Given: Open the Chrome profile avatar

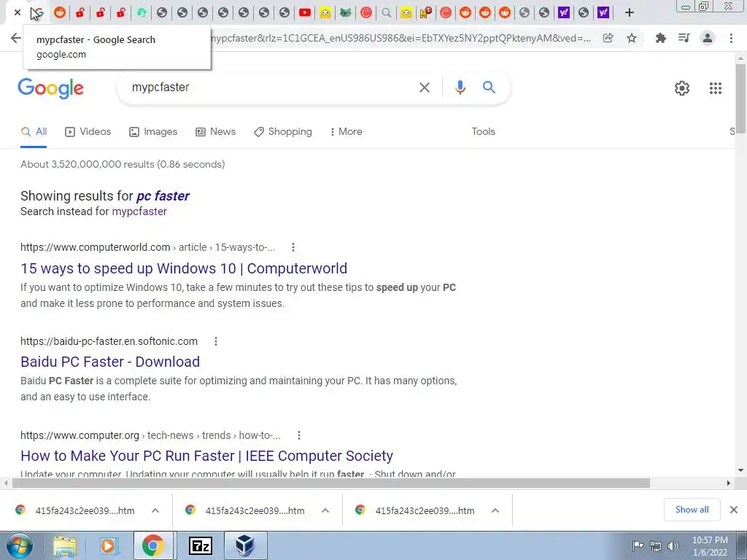Looking at the screenshot, I should coord(708,38).
